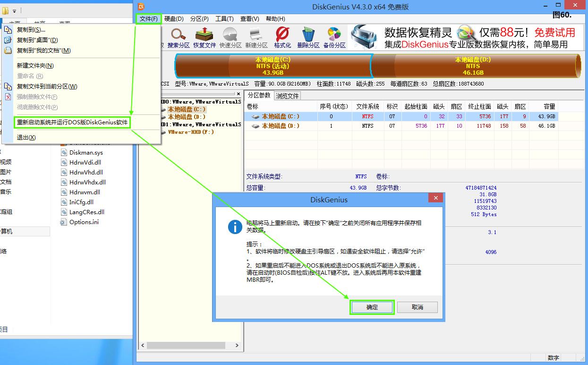Select HdrwVhdx.dll file in Explorer list
588x365 pixels.
(87, 182)
